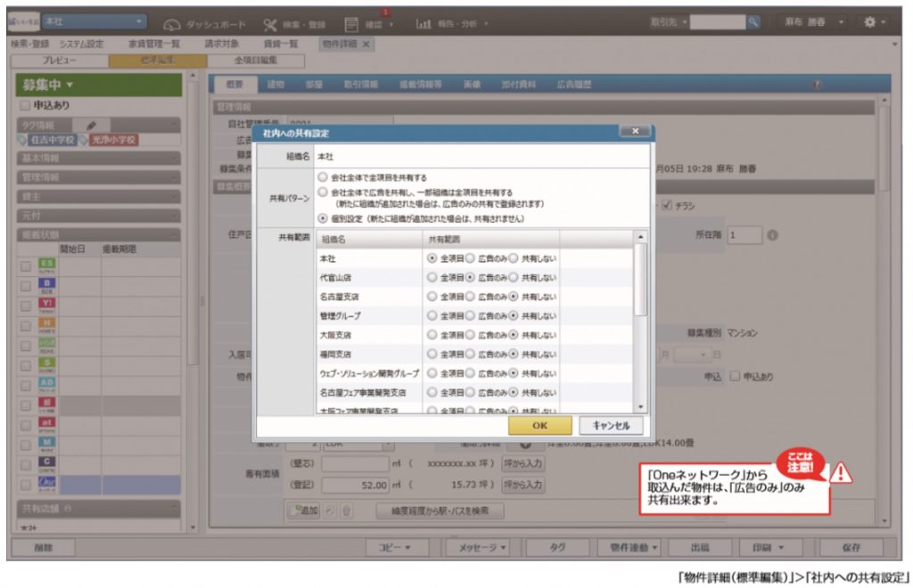Click the 保存 button
The height and width of the screenshot is (588, 913).
click(x=851, y=547)
